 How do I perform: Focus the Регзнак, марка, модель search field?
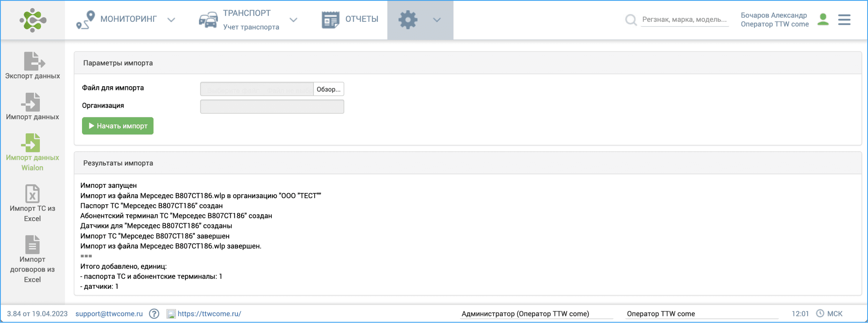tap(684, 20)
